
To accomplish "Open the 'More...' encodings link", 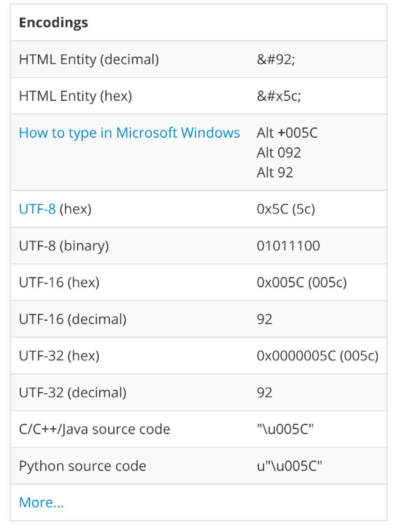I will 41,502.
